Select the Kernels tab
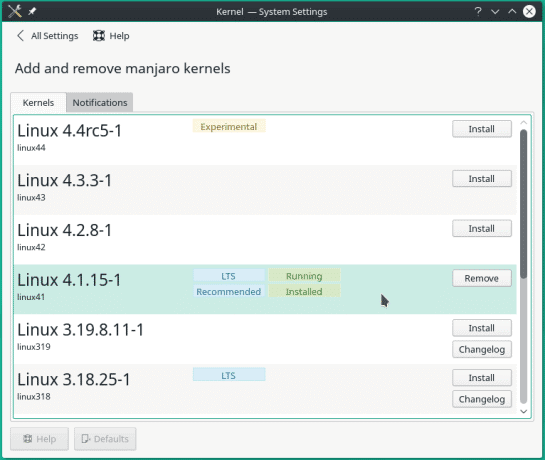 tap(38, 103)
